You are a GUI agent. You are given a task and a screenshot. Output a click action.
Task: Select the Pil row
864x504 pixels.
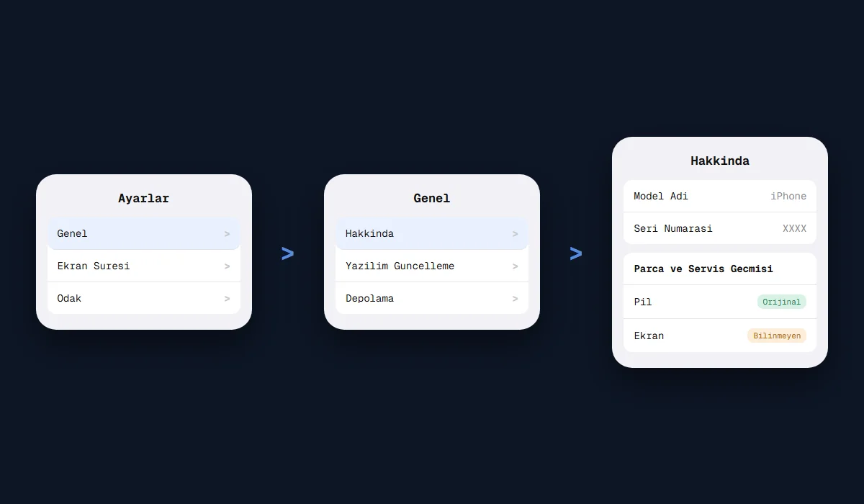click(x=720, y=302)
